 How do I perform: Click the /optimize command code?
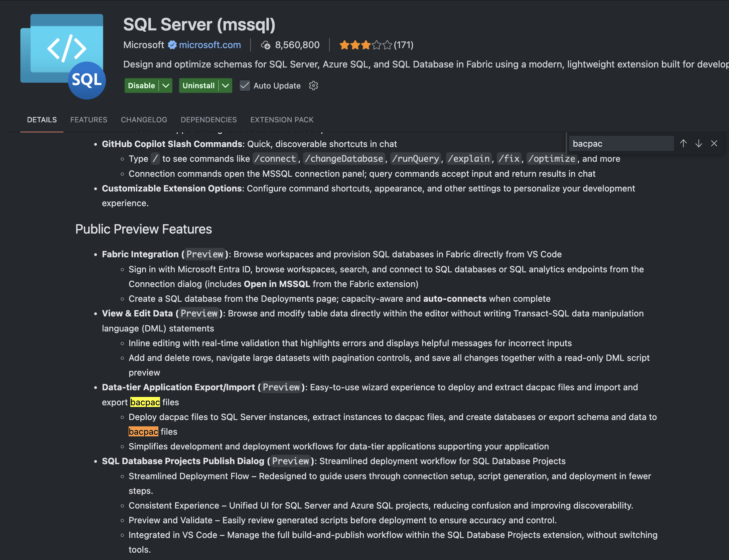(552, 159)
